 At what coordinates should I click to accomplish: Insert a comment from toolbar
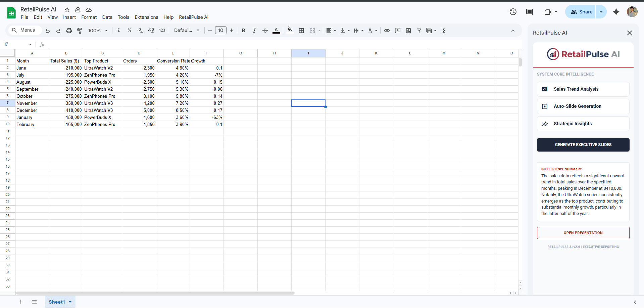coord(398,31)
